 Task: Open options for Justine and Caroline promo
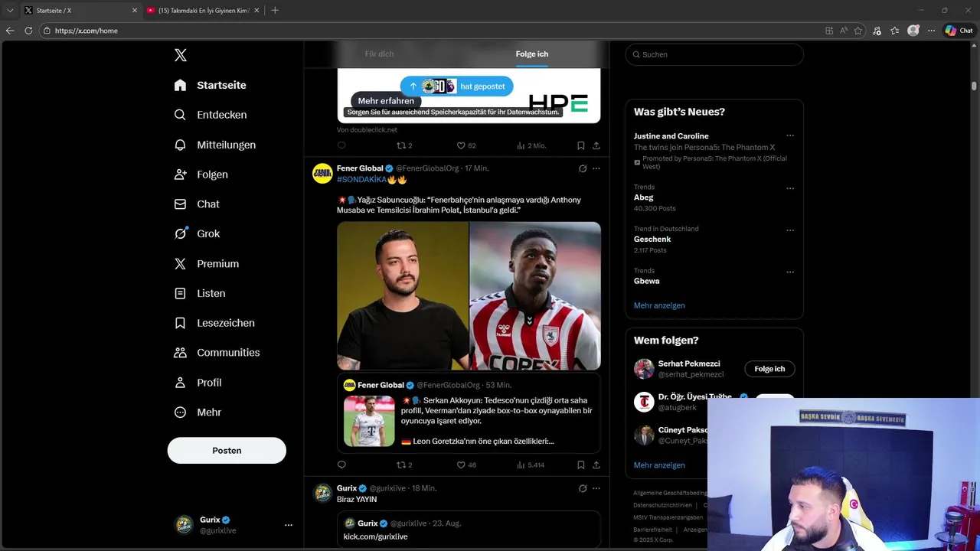coord(790,136)
